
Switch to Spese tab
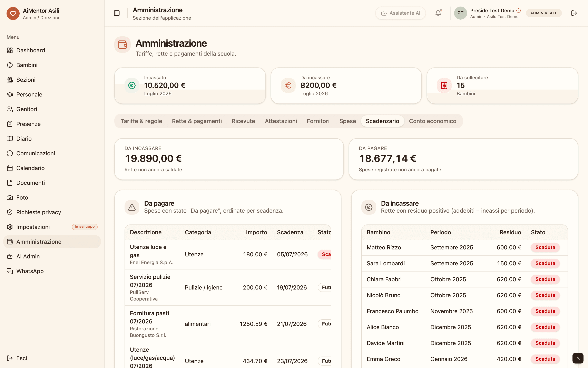pyautogui.click(x=347, y=121)
